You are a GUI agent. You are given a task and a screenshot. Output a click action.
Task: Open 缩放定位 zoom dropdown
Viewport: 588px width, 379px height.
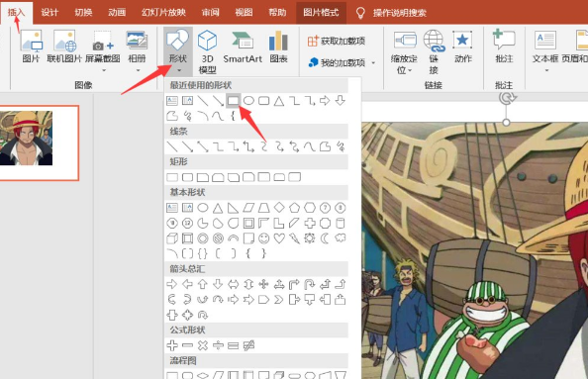(404, 52)
